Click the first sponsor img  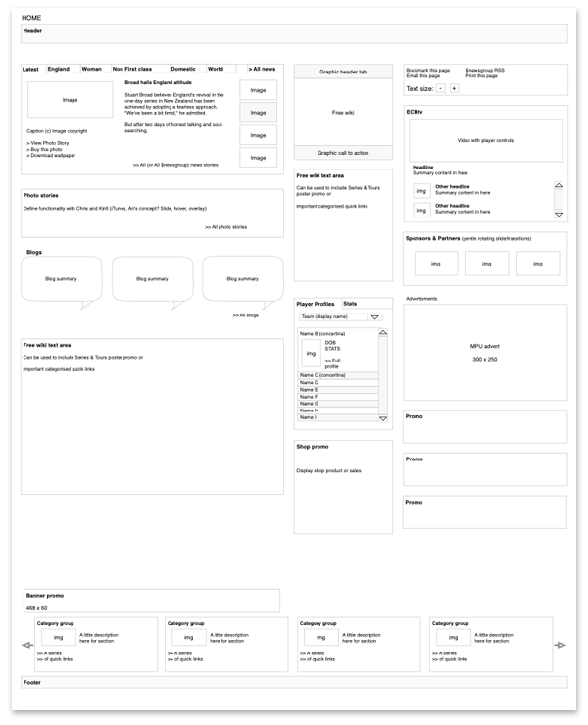[436, 264]
